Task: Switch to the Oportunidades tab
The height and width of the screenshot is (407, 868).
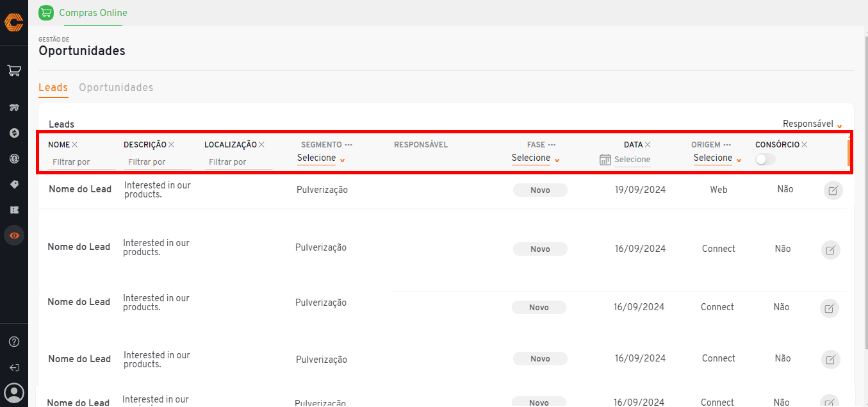Action: [116, 88]
